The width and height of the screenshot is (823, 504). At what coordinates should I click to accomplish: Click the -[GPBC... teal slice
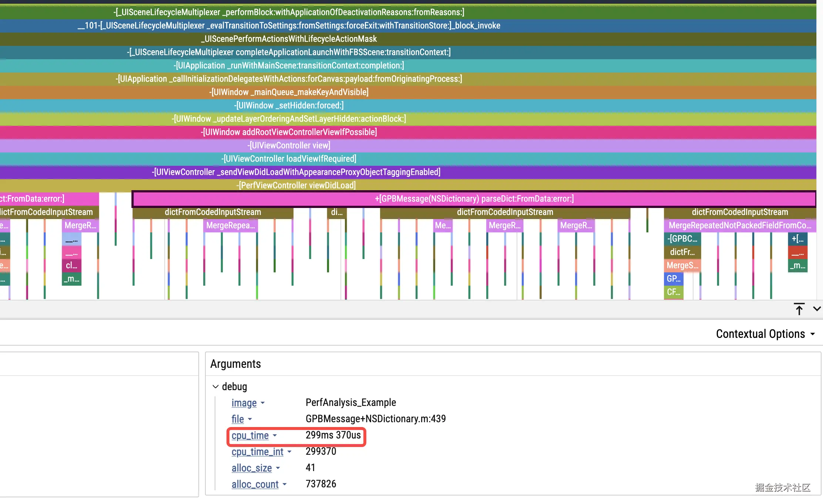pos(682,239)
